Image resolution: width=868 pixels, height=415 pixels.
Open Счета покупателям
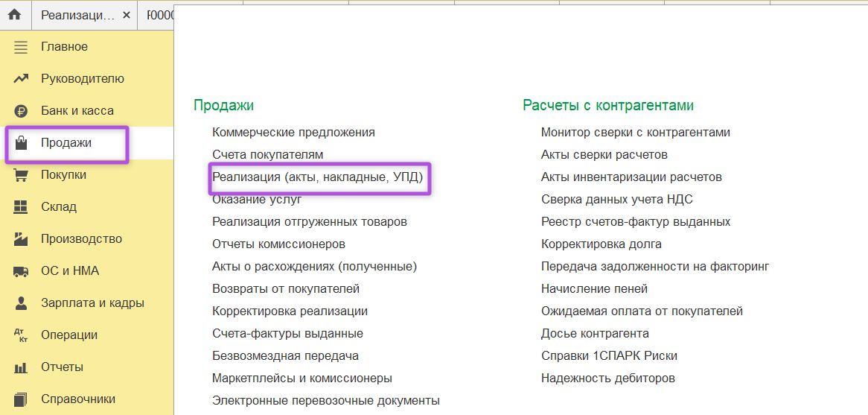267,154
